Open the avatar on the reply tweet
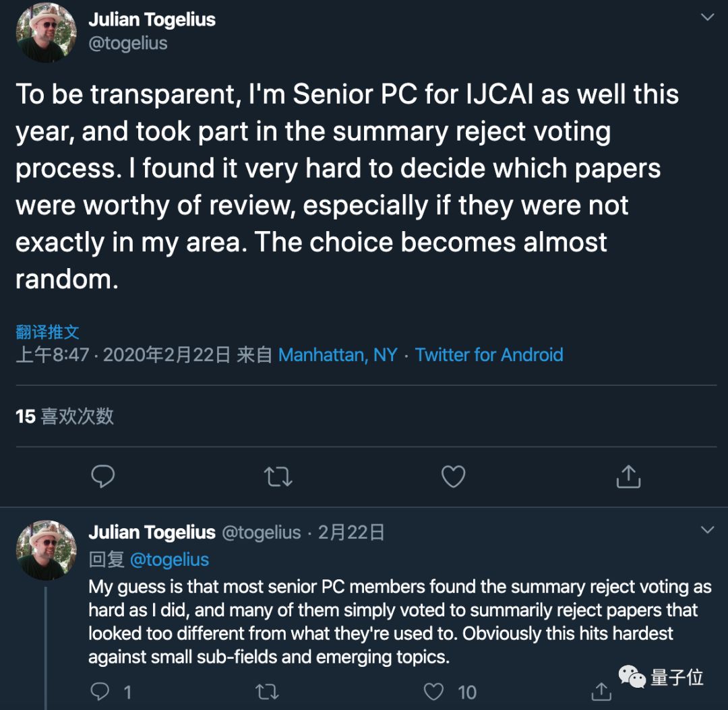Image resolution: width=728 pixels, height=710 pixels. [46, 550]
